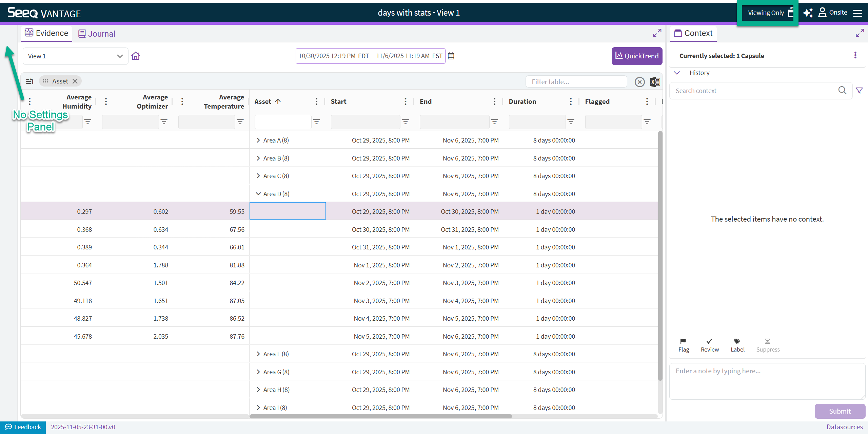The width and height of the screenshot is (868, 434).
Task: Collapse the Area D (8) group
Action: point(258,194)
